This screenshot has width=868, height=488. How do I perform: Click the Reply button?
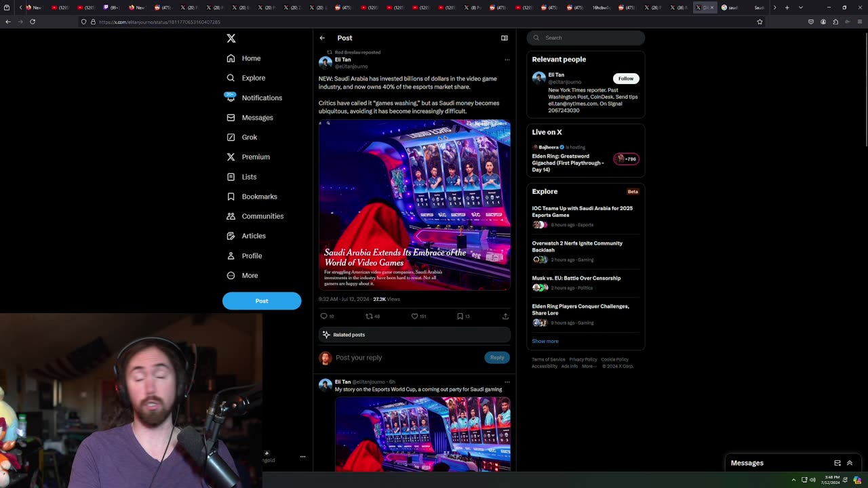497,358
